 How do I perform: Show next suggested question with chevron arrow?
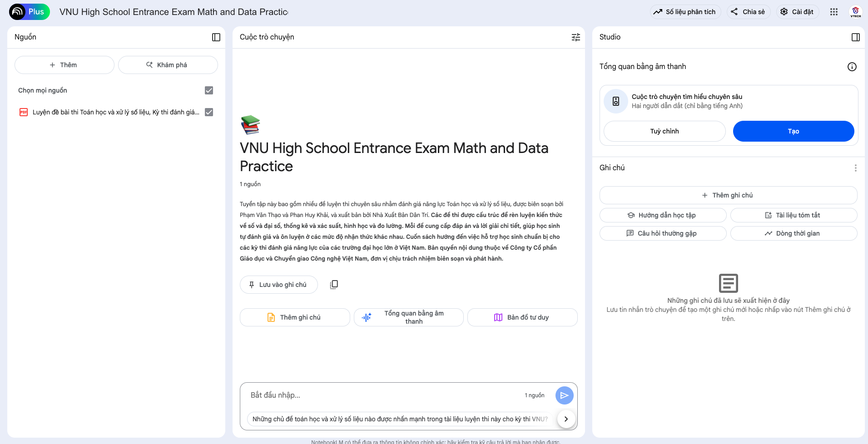(x=566, y=419)
